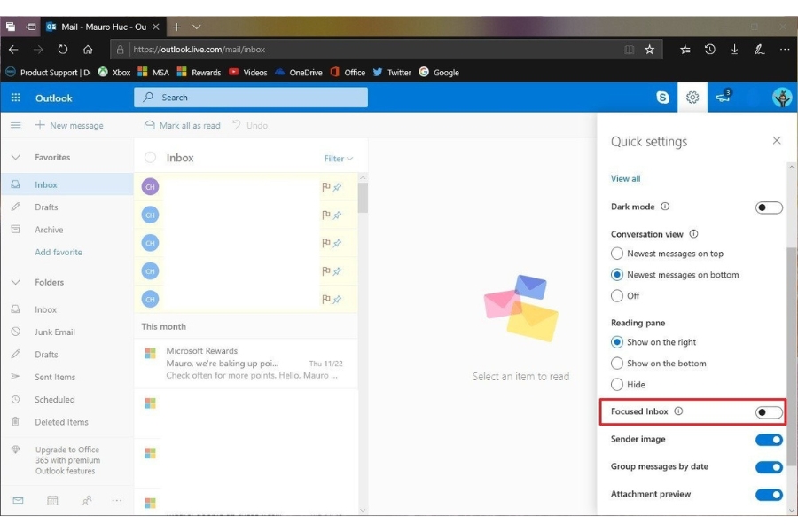
Task: Disable Sender image
Action: [x=768, y=439]
